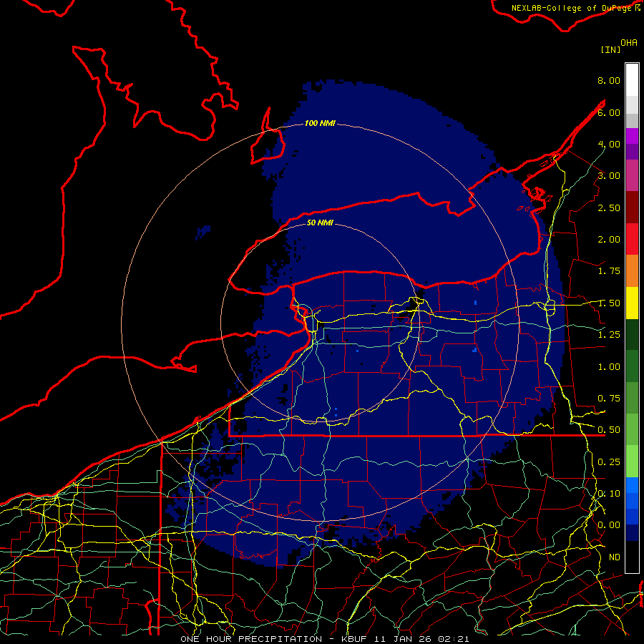Select the light blue swatch near 0.10

632,485
